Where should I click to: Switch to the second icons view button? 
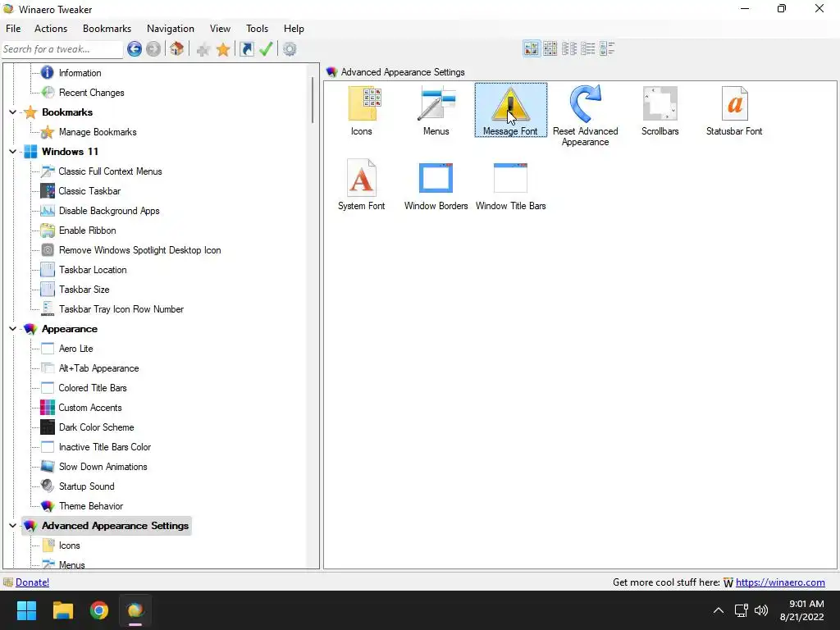coord(550,48)
